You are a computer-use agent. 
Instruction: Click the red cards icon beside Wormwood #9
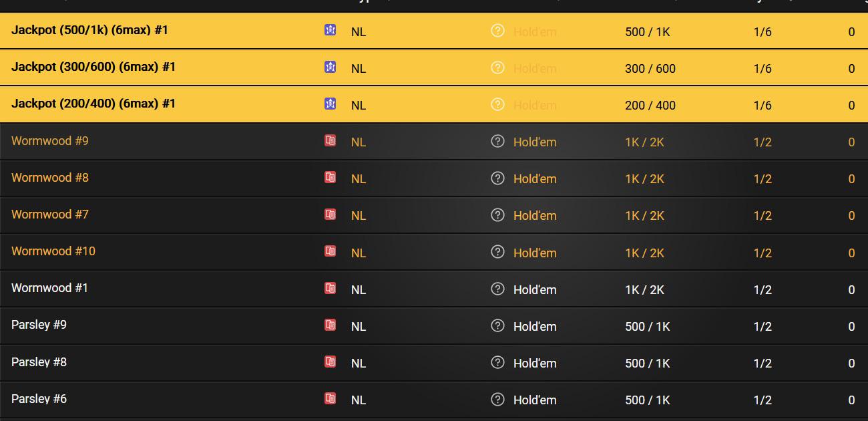coord(331,142)
